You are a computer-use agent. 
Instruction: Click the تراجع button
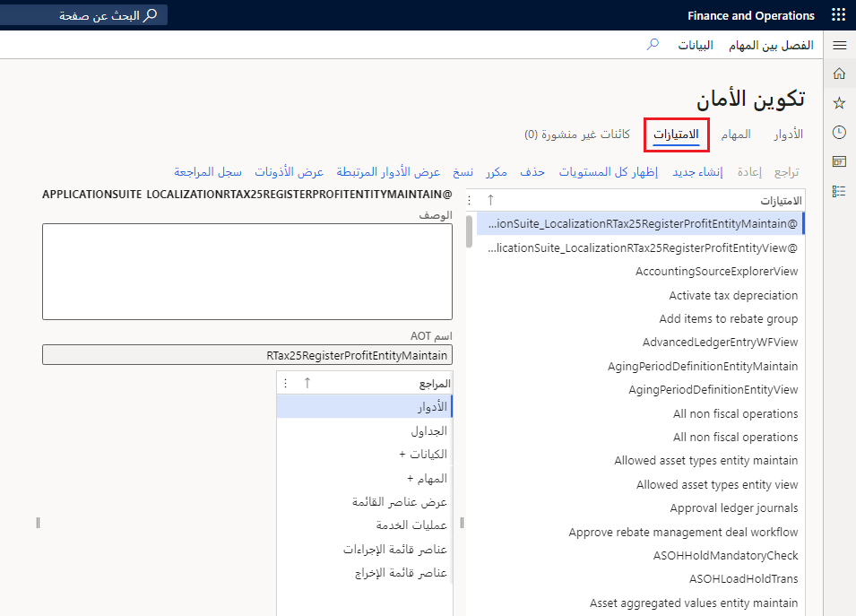point(786,172)
